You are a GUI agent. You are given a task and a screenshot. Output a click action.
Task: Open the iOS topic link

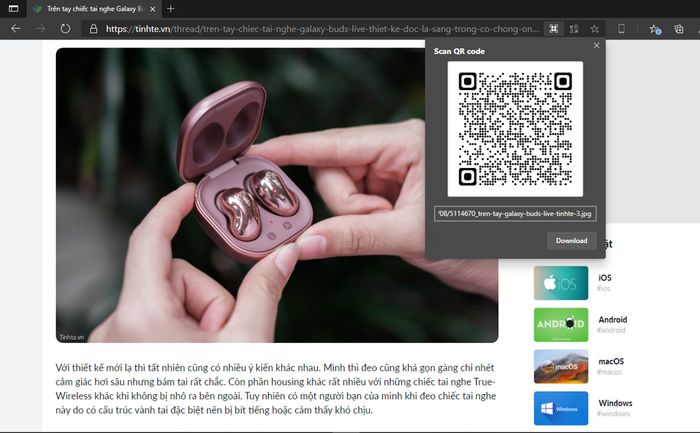click(x=605, y=278)
